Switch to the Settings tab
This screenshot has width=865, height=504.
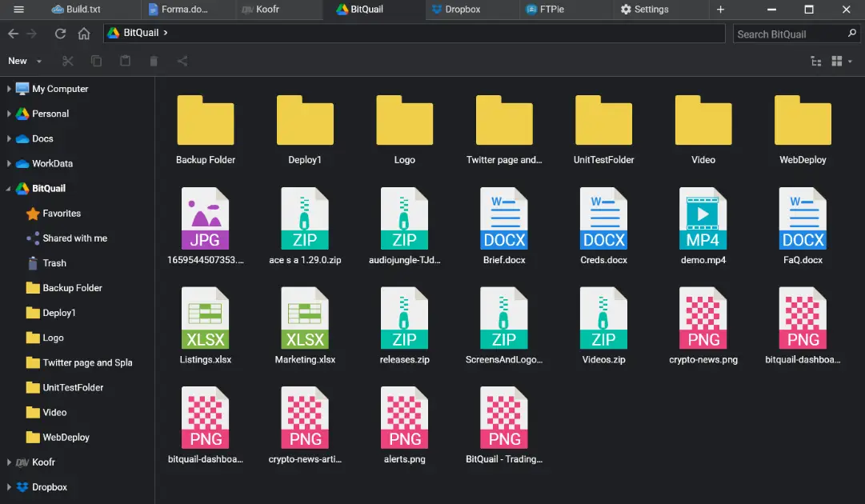tap(651, 10)
